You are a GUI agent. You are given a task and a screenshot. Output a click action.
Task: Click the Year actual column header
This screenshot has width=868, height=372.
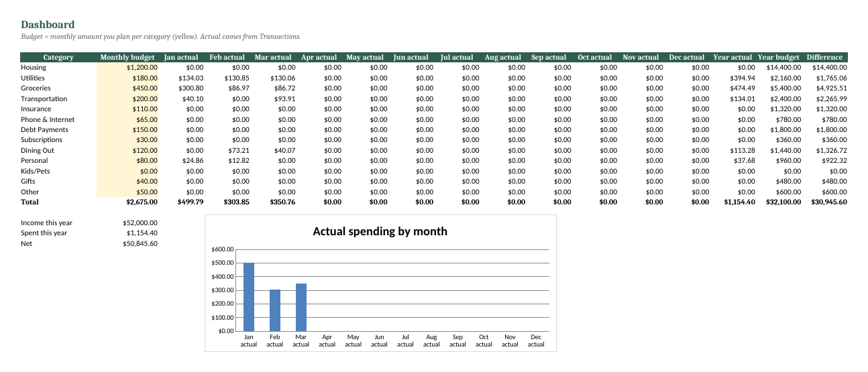pos(733,57)
